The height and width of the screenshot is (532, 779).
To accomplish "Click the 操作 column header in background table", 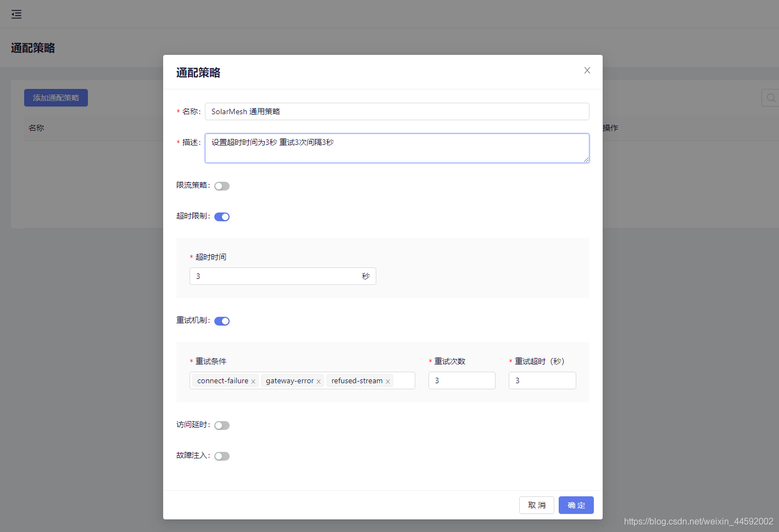I will click(610, 128).
